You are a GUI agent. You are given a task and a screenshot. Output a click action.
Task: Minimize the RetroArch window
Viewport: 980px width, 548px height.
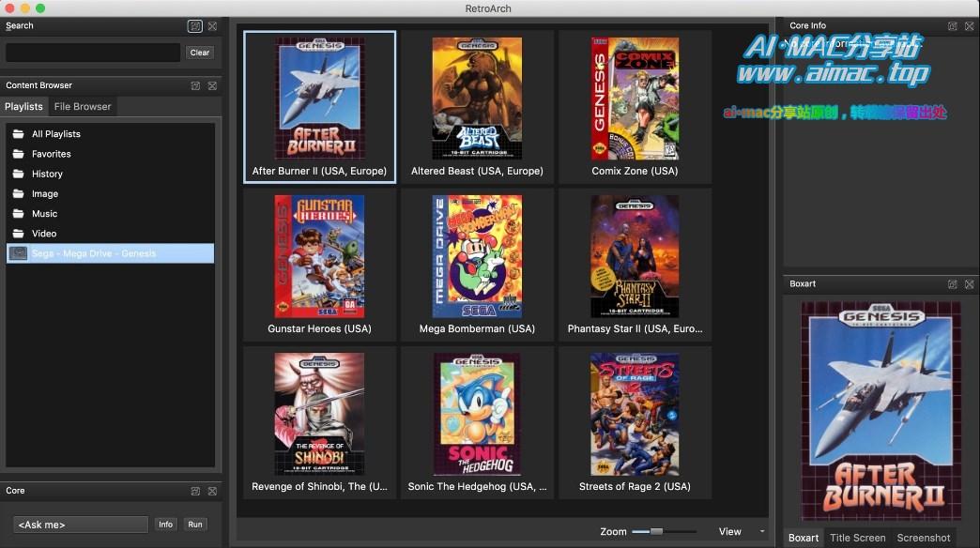point(25,8)
